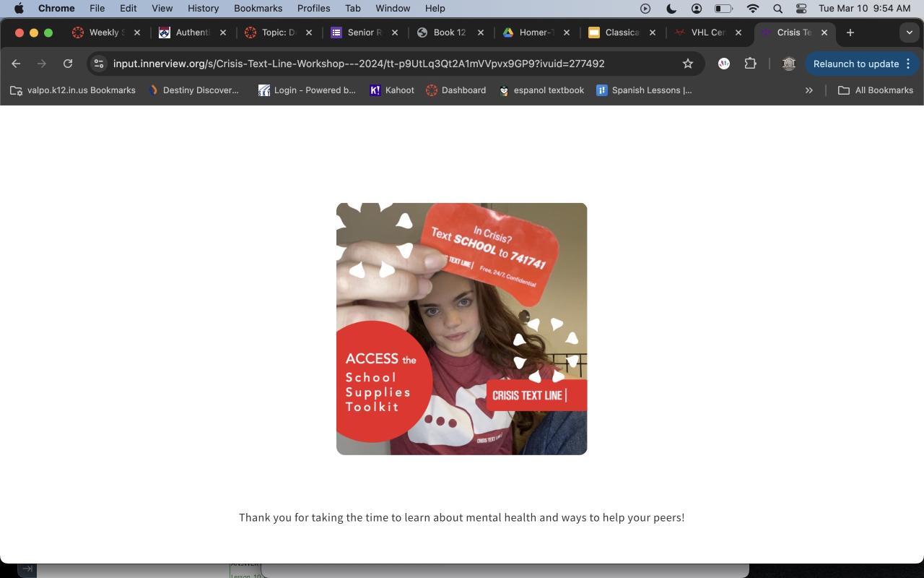
Task: Show hidden bookmarks chevron
Action: coord(809,90)
